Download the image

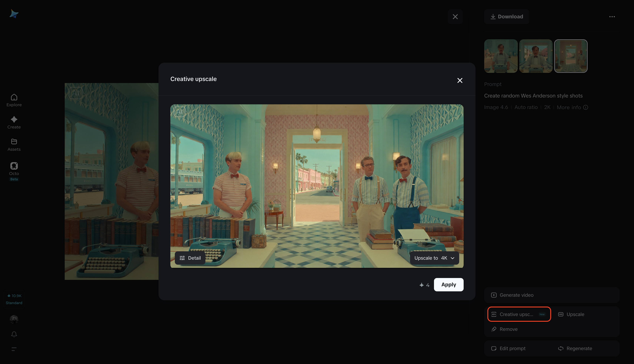pos(506,17)
